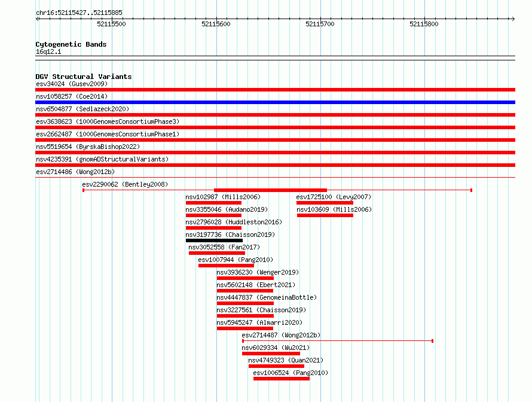The width and height of the screenshot is (532, 402).
Task: Open nsv103609 (Mills2006) variant label
Action: 334,209
